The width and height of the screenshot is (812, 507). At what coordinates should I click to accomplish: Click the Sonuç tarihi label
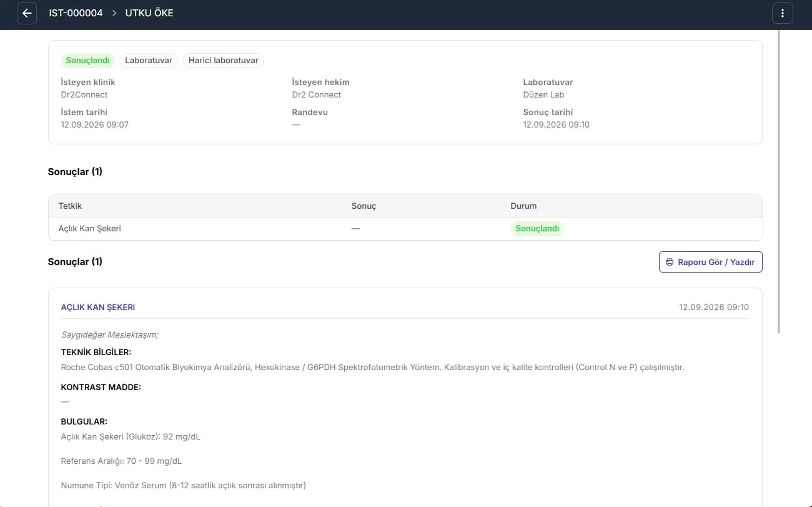(x=548, y=113)
